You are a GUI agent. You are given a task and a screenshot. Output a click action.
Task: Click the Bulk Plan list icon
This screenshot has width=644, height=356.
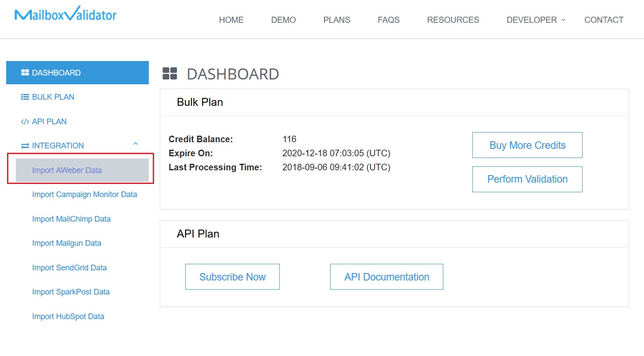25,97
